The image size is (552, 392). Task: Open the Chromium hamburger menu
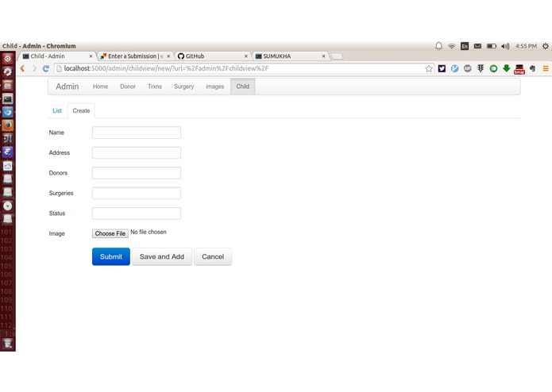tap(546, 68)
